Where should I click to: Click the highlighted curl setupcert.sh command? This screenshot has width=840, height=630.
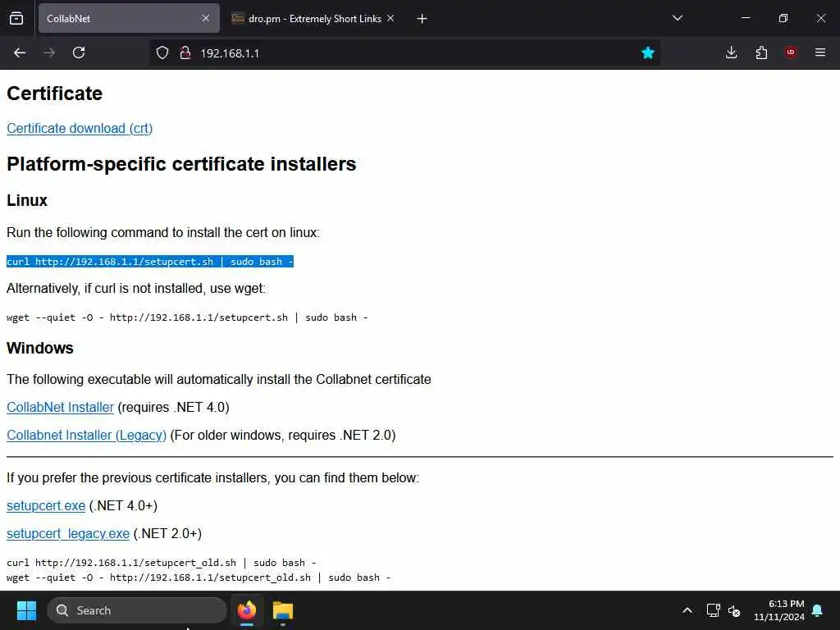click(x=150, y=262)
